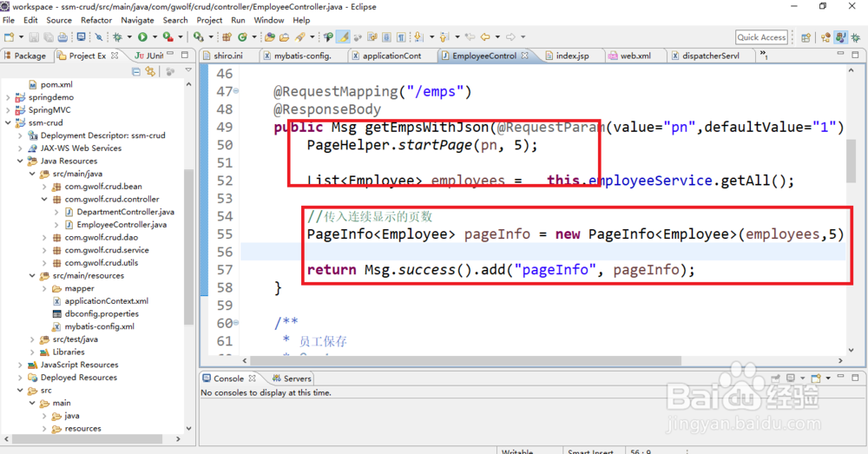Collapse the ssm-crud project node
Image resolution: width=868 pixels, height=454 pixels.
(8, 123)
